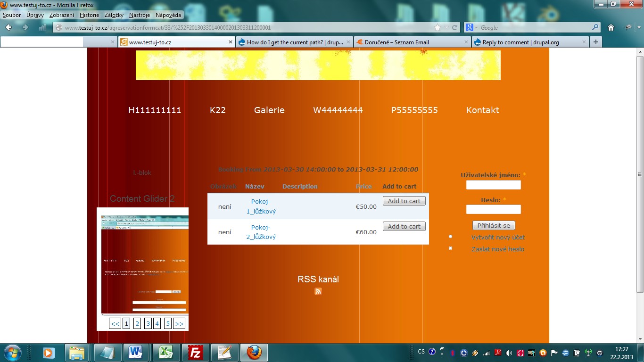Open Zaslat nové heslo link
644x362 pixels.
click(x=498, y=249)
